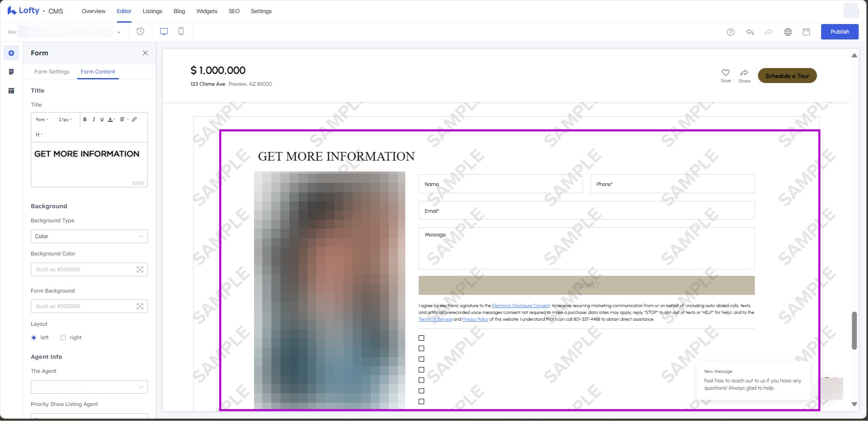Click the version history clock icon
The width and height of the screenshot is (868, 421).
click(x=140, y=31)
